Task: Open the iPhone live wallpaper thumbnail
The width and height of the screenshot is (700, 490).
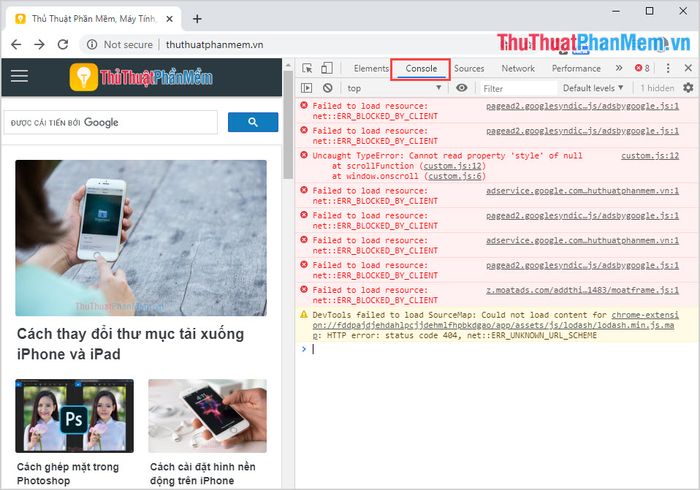Action: click(208, 416)
